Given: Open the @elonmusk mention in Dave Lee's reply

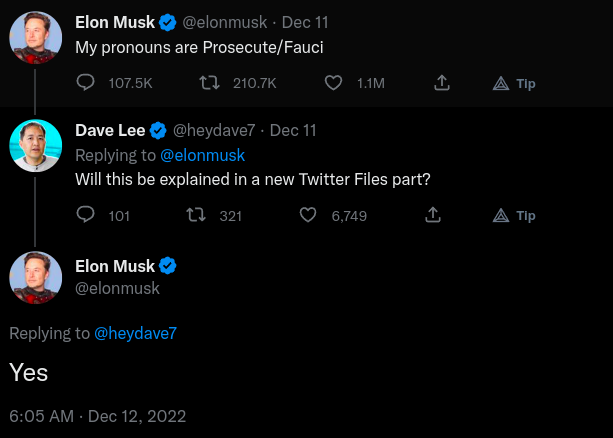Looking at the screenshot, I should (x=202, y=155).
